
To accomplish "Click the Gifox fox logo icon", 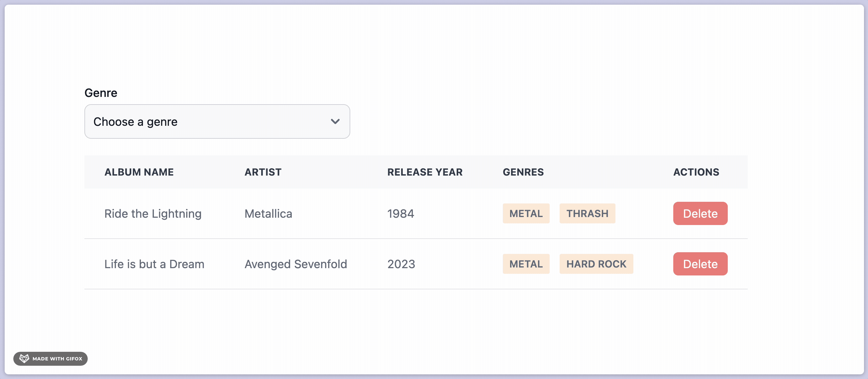I will tap(24, 358).
